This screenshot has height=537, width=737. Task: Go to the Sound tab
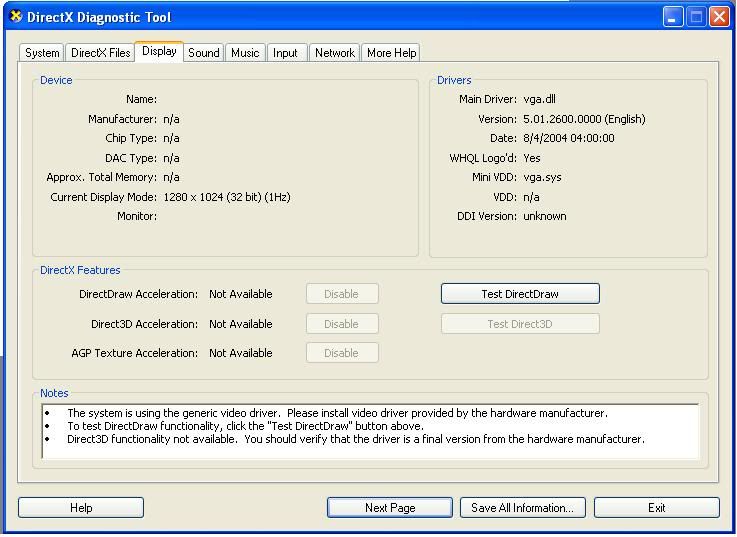point(204,53)
